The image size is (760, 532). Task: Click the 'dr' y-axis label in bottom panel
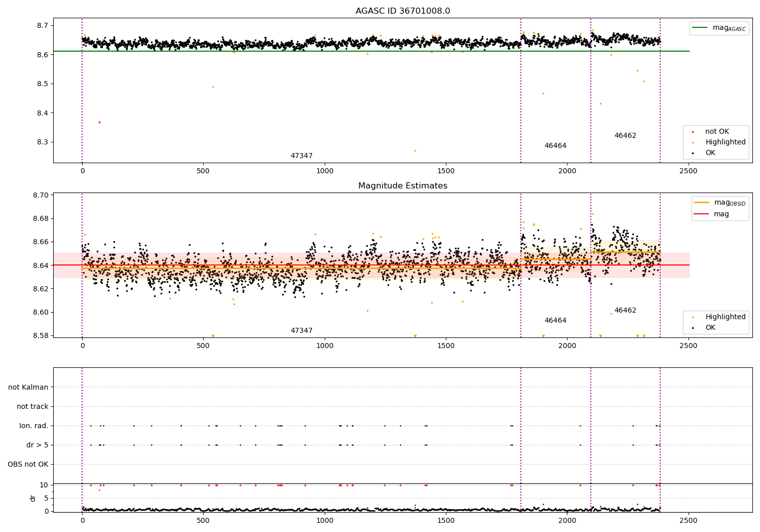point(33,498)
